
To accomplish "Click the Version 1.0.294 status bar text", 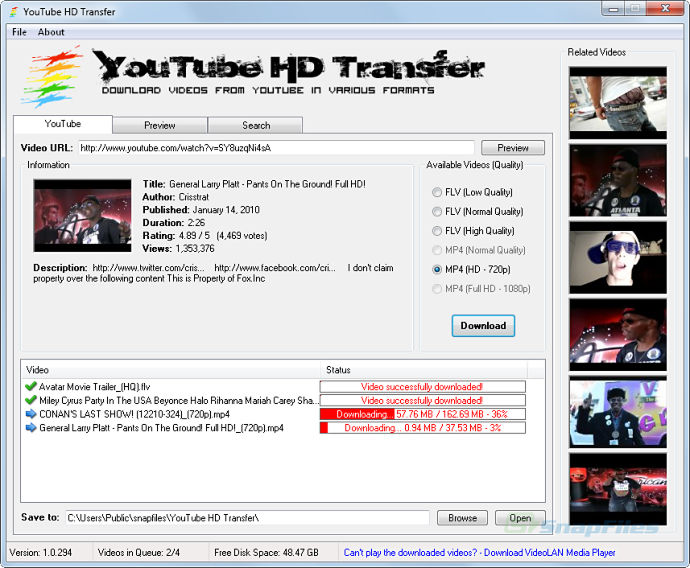I will pos(40,553).
